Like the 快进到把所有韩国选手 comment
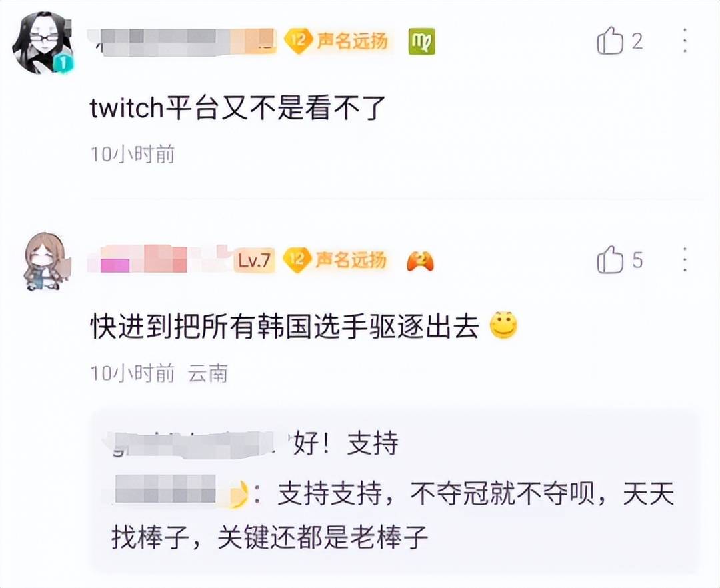The height and width of the screenshot is (588, 720). click(610, 260)
